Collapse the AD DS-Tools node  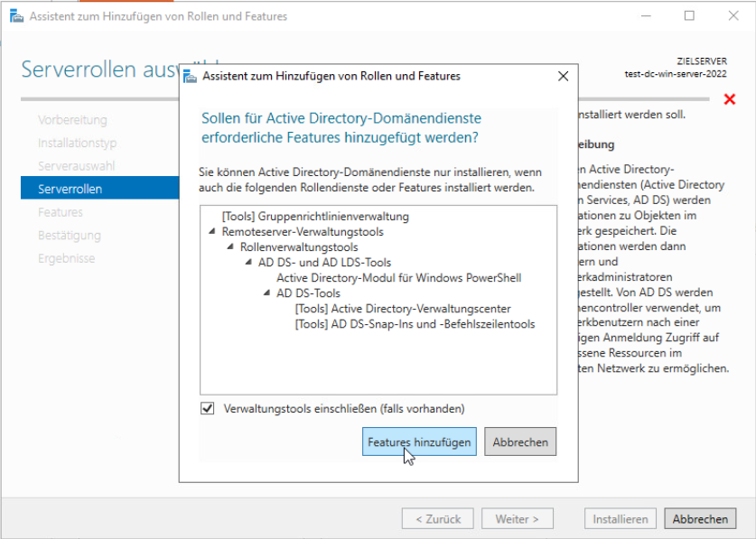pos(266,293)
